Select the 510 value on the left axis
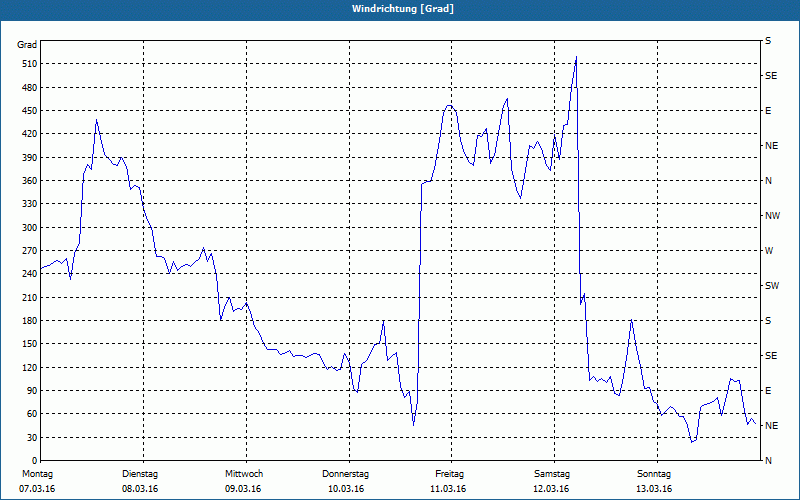 [30, 64]
